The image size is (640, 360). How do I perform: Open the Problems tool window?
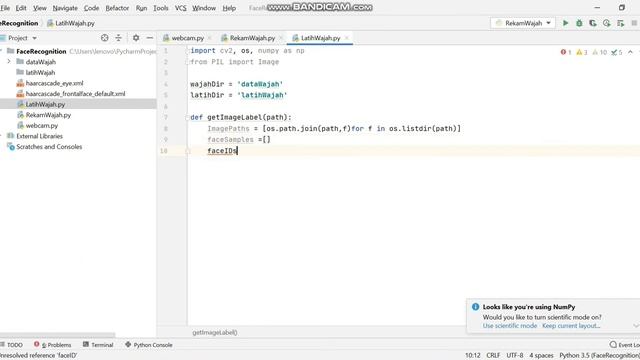click(x=53, y=345)
